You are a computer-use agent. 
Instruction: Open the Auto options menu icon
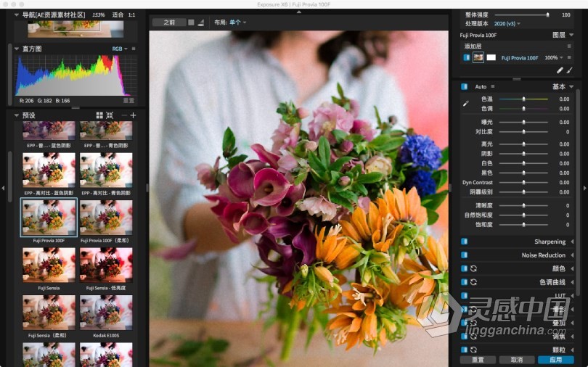coord(493,86)
